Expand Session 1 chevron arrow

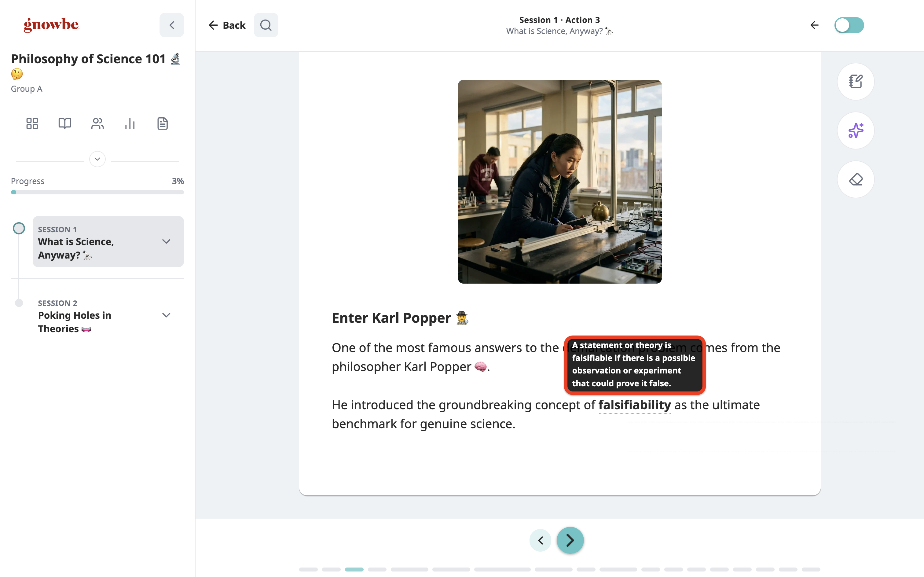(166, 241)
